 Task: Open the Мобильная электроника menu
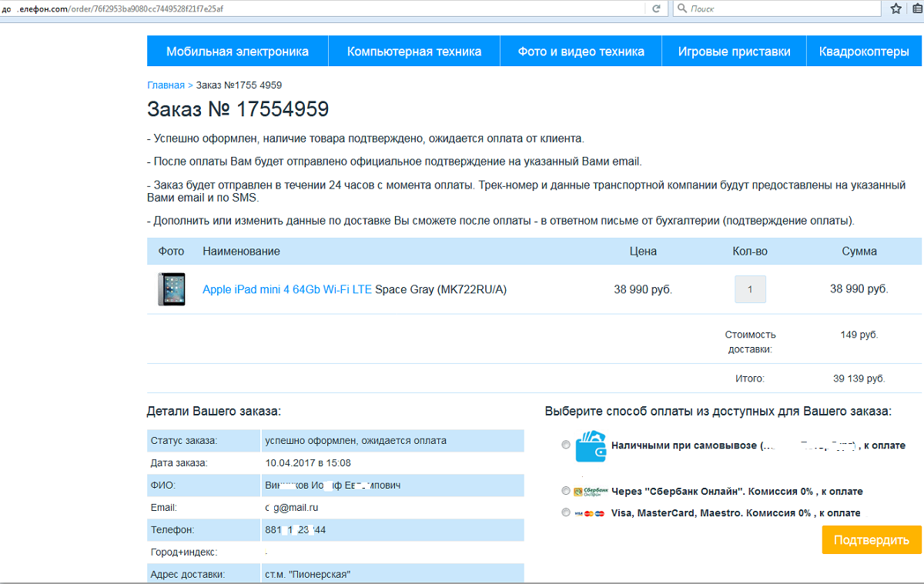(237, 52)
